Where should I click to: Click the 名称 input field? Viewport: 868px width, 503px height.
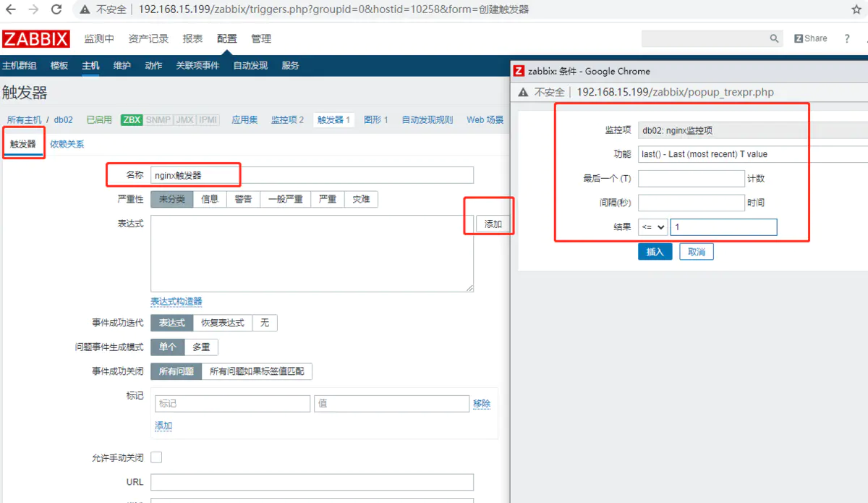point(312,175)
